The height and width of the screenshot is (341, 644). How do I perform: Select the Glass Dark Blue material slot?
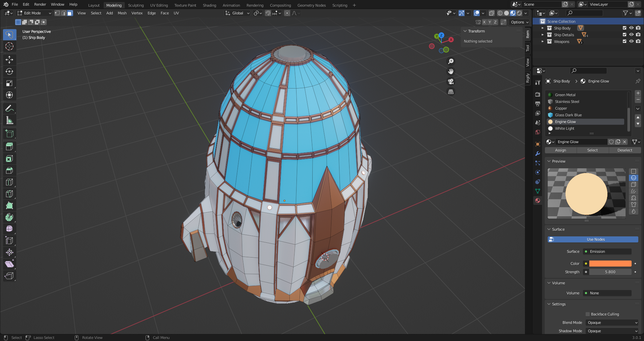(x=568, y=115)
